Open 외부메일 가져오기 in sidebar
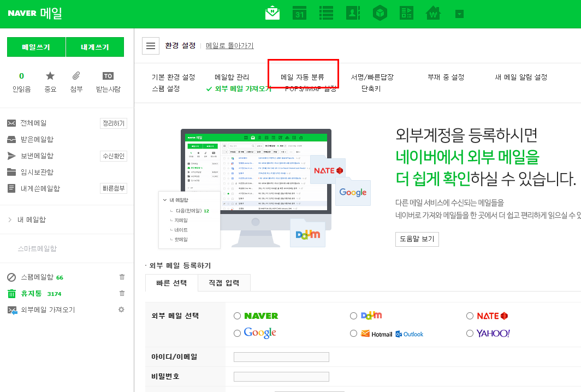This screenshot has width=581, height=392. pos(48,310)
